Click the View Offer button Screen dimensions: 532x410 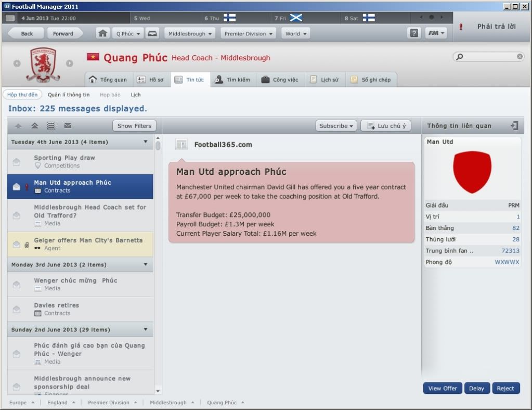[443, 388]
